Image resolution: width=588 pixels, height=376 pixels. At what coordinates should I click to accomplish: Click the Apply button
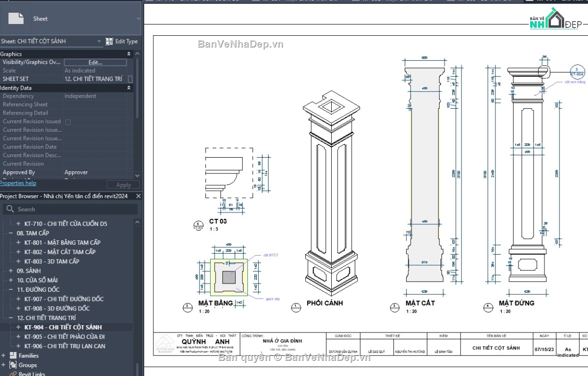click(x=123, y=185)
